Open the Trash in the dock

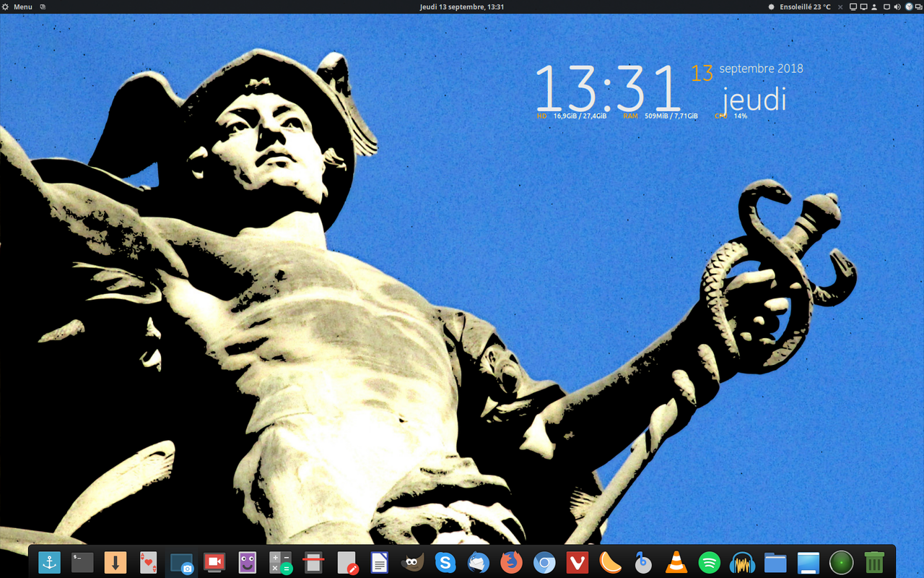pos(874,562)
